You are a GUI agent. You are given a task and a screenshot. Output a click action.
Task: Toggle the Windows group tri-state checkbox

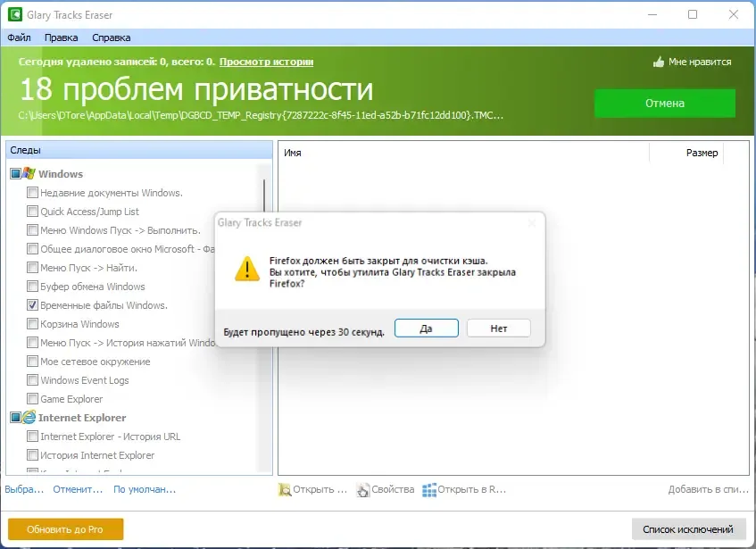point(15,173)
